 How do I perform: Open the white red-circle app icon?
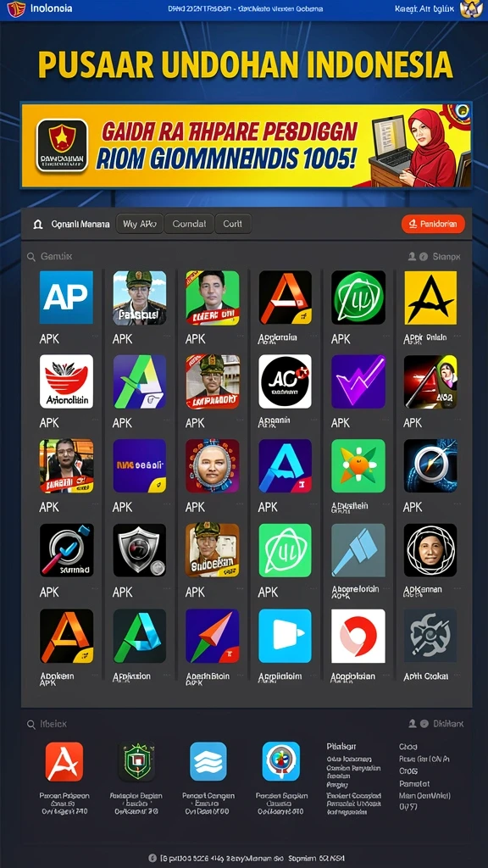358,636
